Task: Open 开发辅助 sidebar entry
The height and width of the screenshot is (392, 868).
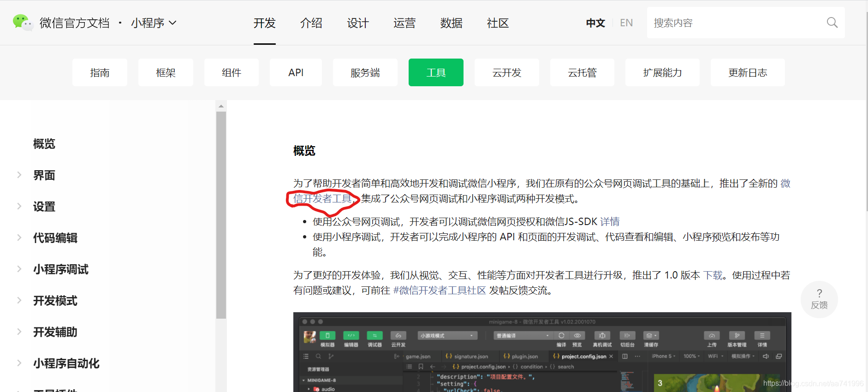Action: click(55, 332)
